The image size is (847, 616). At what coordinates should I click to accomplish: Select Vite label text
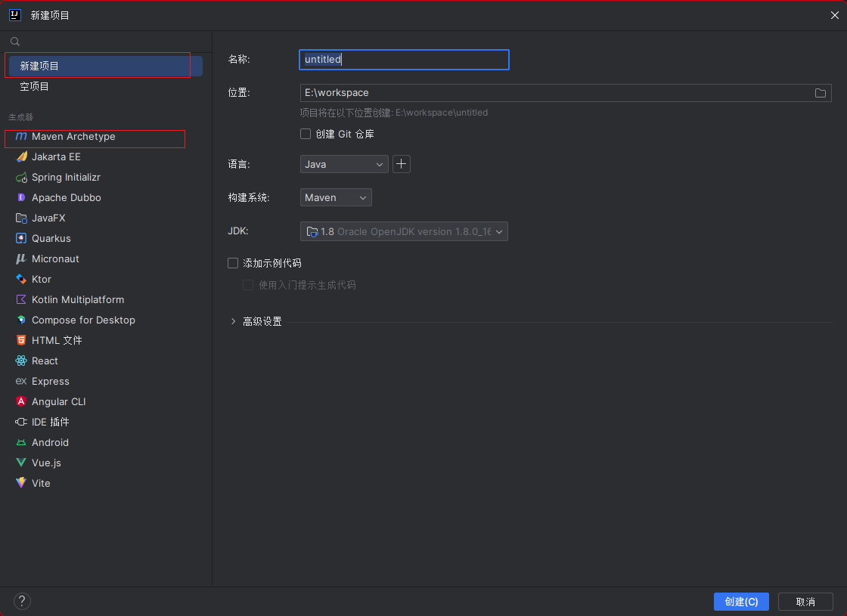41,483
